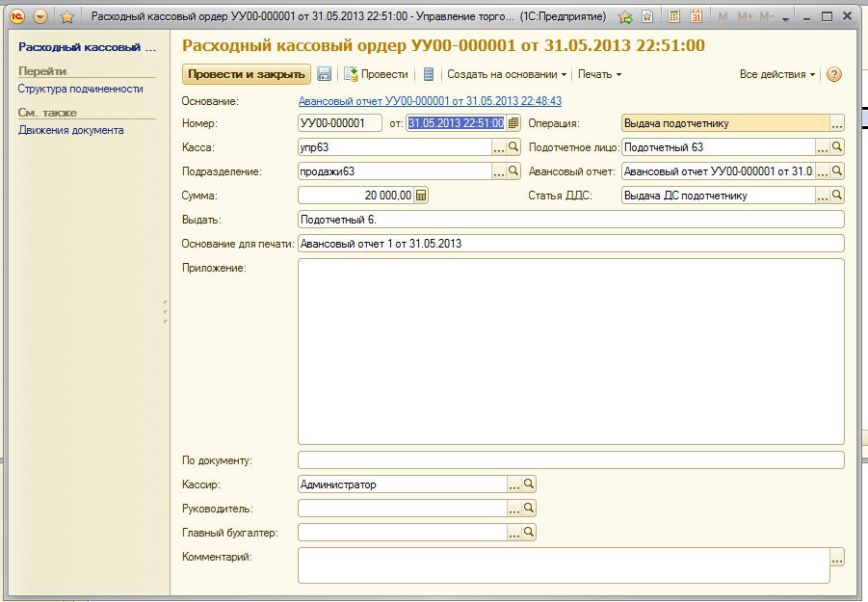Click the document movements report icon in toolbar
Image resolution: width=868 pixels, height=602 pixels.
[x=429, y=74]
